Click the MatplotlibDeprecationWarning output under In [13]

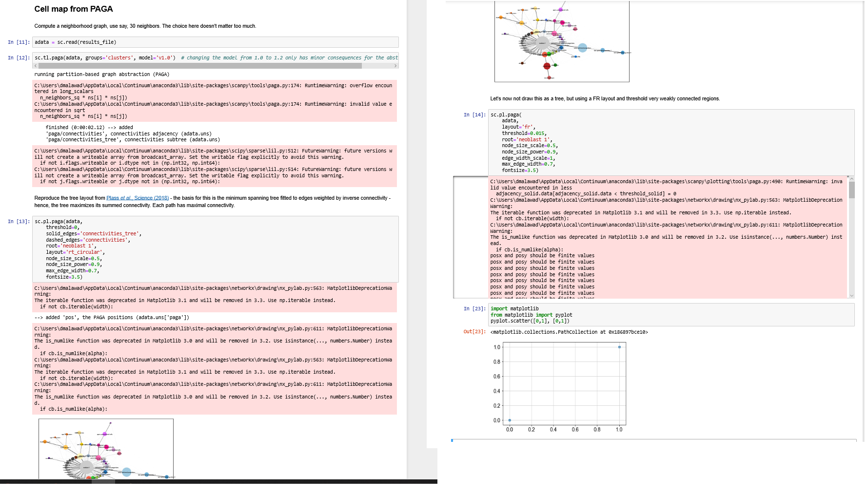(x=215, y=297)
